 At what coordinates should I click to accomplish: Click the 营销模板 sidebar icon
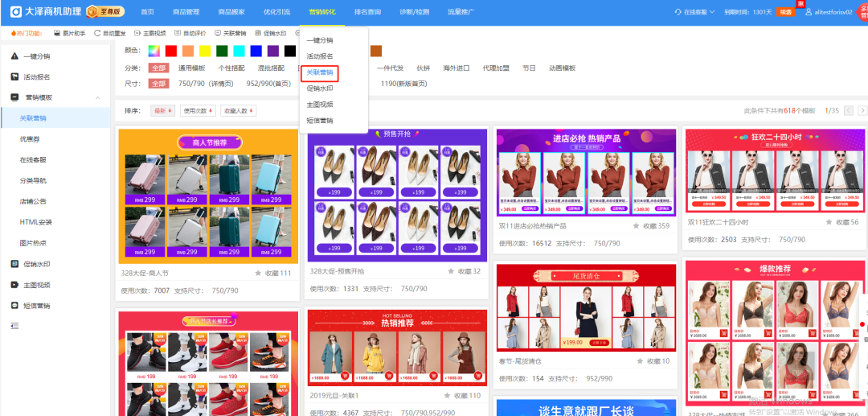click(14, 97)
